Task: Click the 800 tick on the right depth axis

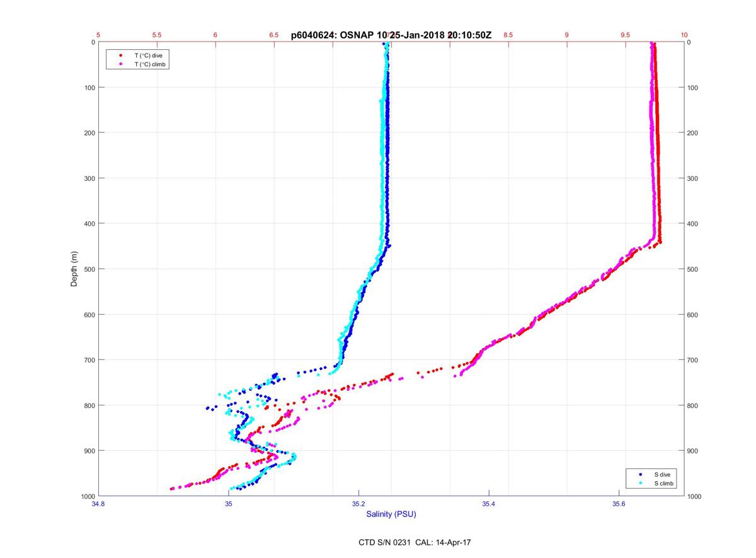Action: tap(694, 405)
